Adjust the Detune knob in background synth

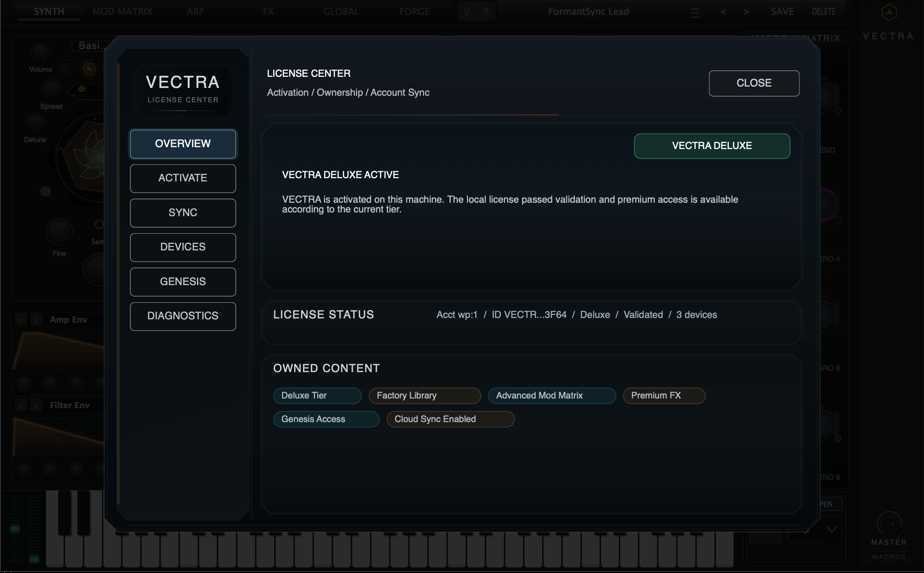point(35,123)
